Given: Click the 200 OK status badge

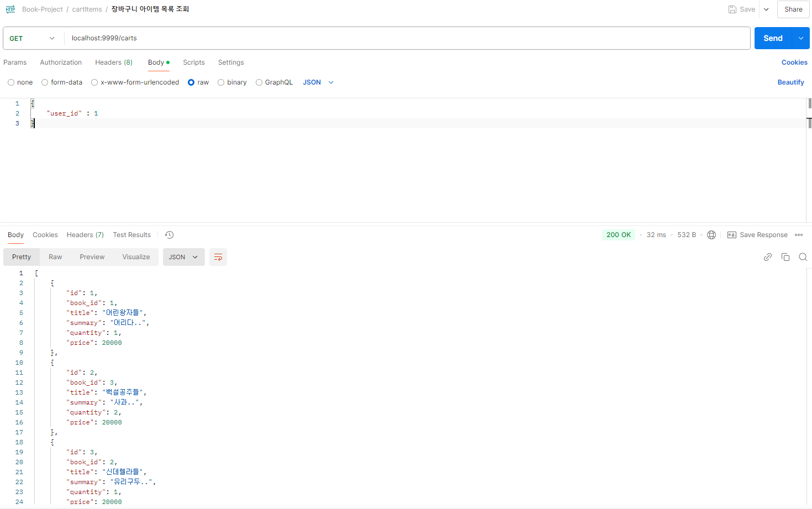Looking at the screenshot, I should (619, 235).
